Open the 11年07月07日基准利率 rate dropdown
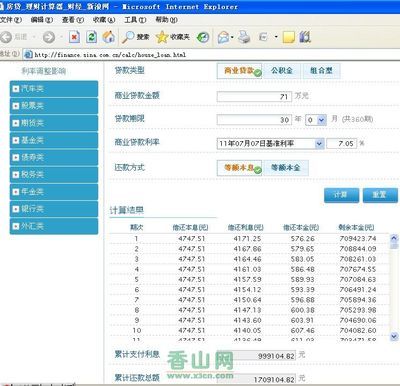400x386 pixels. (x=319, y=144)
